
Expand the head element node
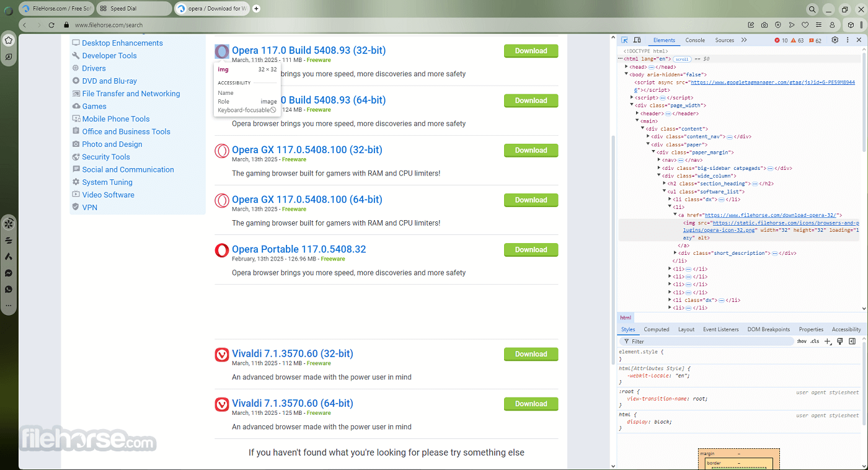[627, 67]
